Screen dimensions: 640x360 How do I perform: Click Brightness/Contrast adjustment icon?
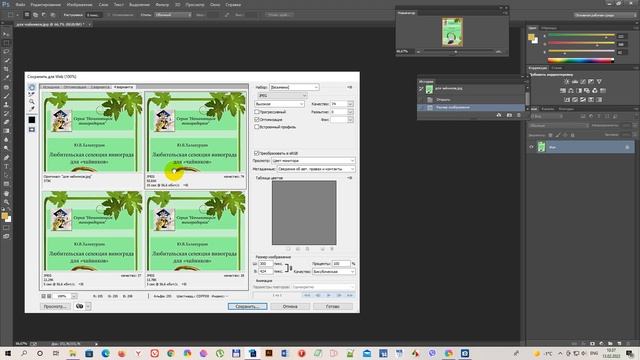[567, 82]
